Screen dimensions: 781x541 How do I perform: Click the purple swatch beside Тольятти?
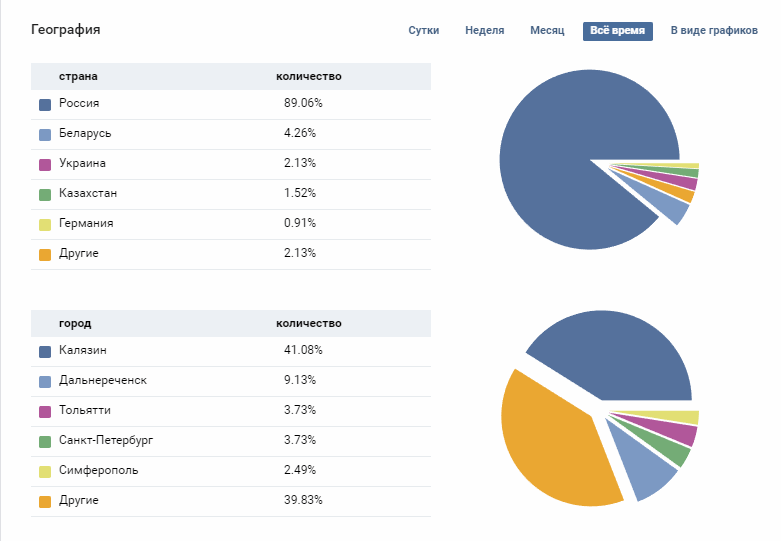(x=45, y=411)
